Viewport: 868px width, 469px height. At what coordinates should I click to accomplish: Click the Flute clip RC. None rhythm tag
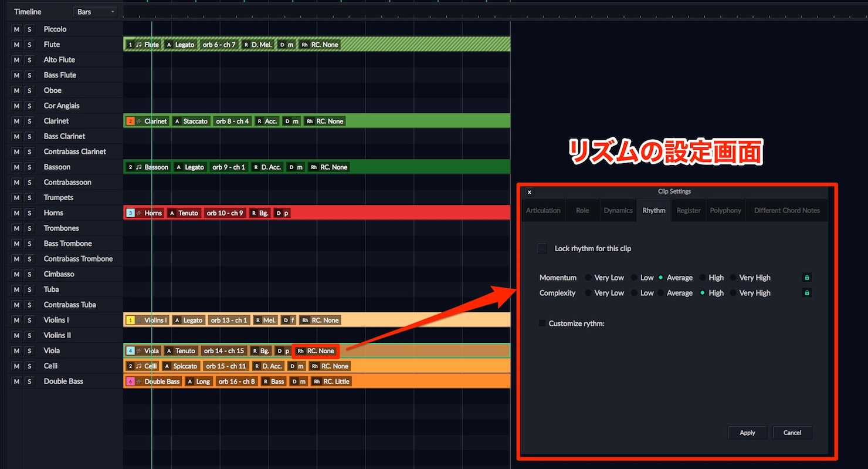point(320,45)
